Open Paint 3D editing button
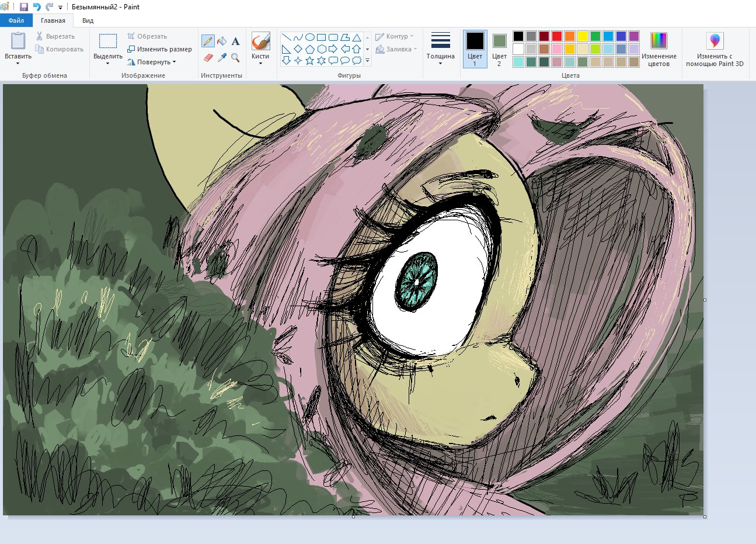This screenshot has height=544, width=756. (x=715, y=49)
